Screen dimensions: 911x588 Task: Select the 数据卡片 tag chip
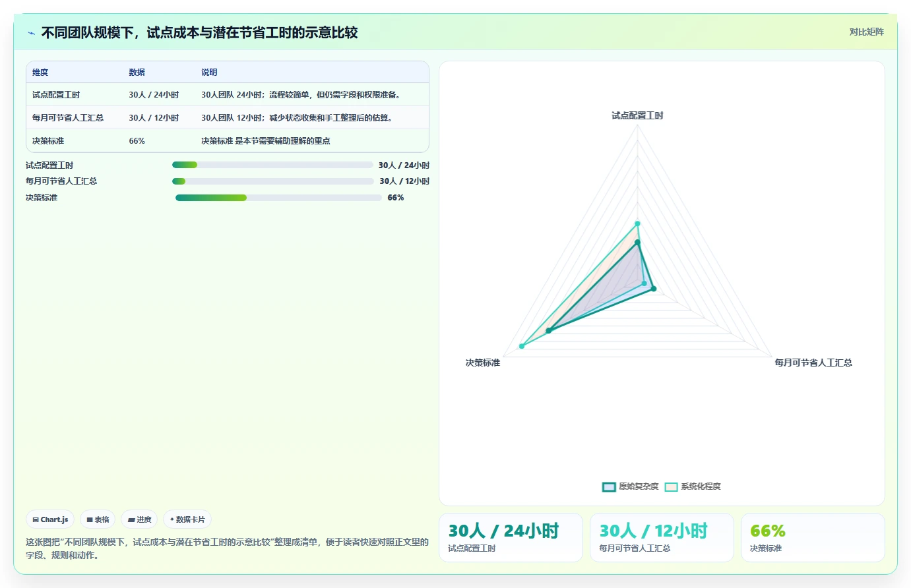click(187, 519)
